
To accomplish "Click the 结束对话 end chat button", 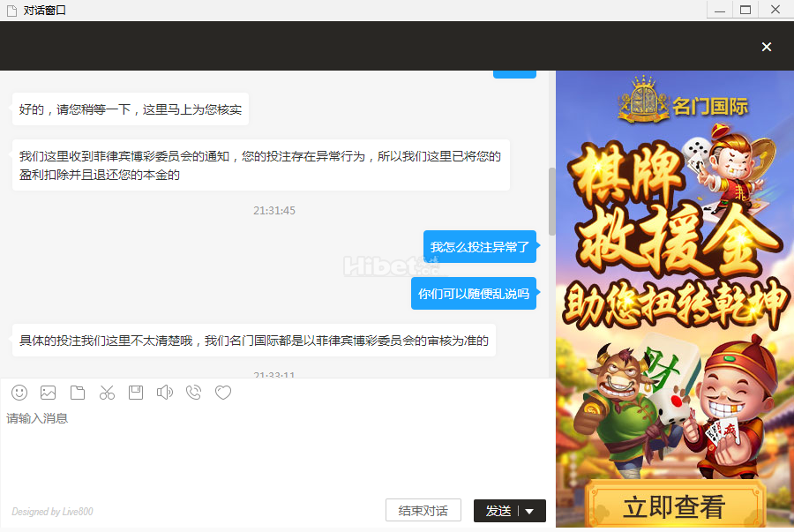I will tap(423, 511).
